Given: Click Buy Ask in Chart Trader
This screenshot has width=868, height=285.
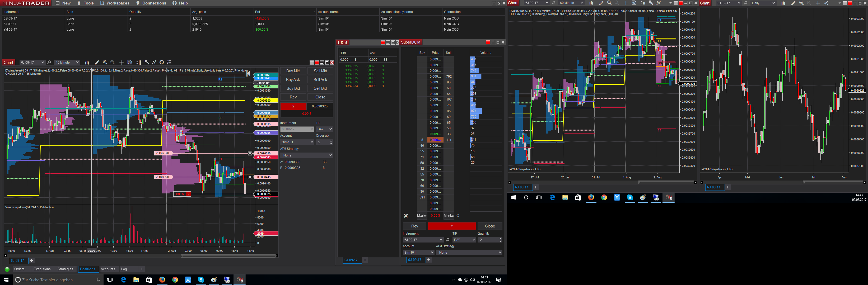Looking at the screenshot, I should pos(293,80).
